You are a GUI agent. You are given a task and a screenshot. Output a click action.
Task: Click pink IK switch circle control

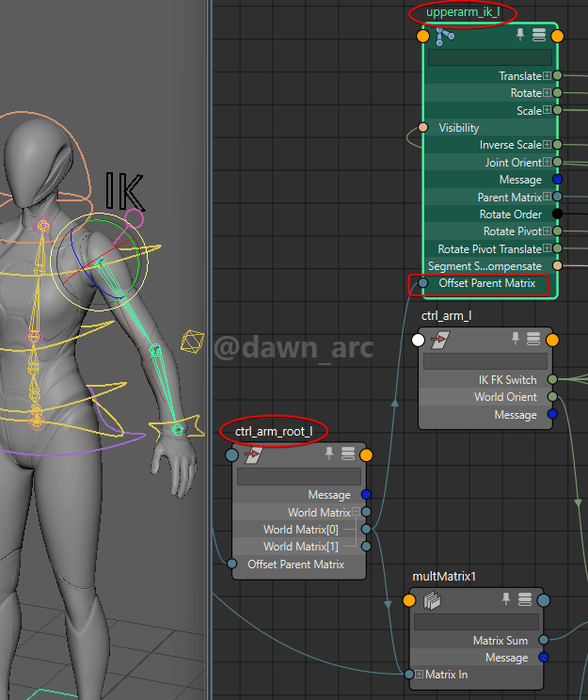(x=134, y=218)
